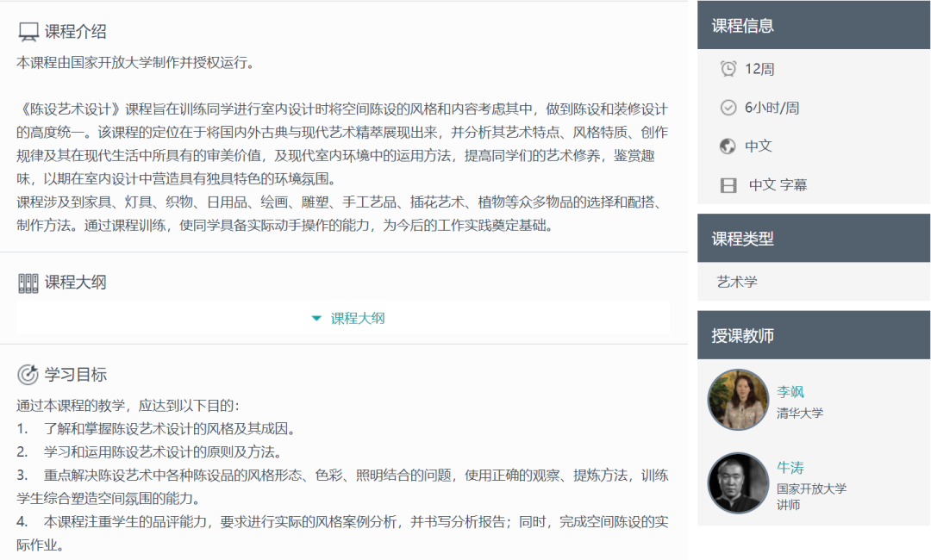Click the monitor icon beside 课程介绍
The width and height of the screenshot is (931, 560).
click(28, 33)
